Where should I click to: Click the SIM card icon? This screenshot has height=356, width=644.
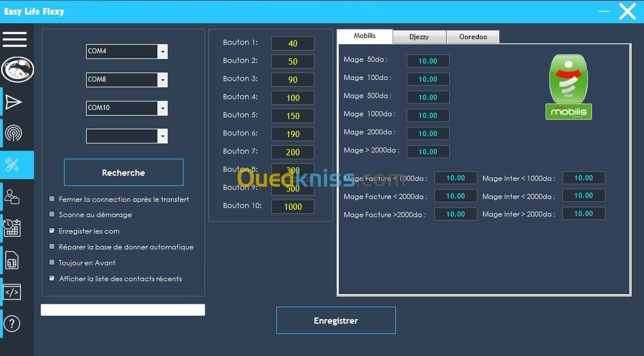[x=12, y=260]
